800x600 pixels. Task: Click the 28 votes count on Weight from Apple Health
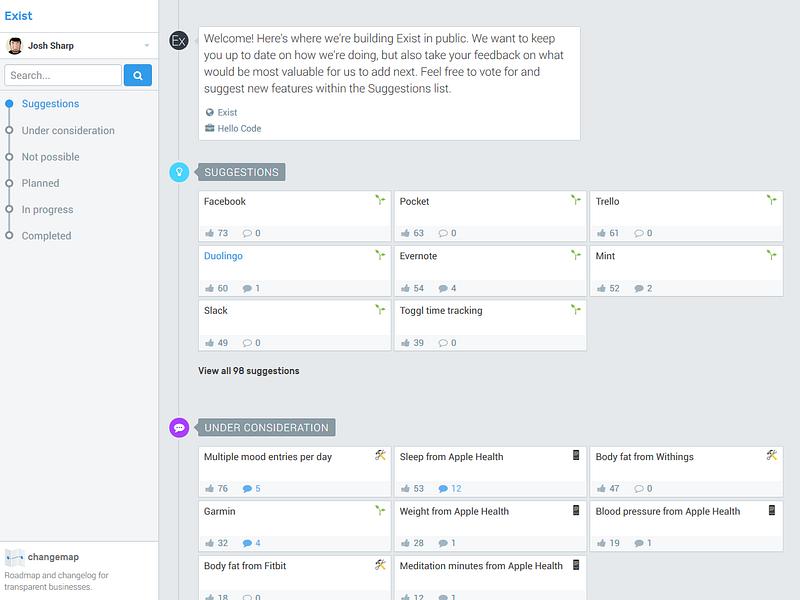click(x=419, y=543)
